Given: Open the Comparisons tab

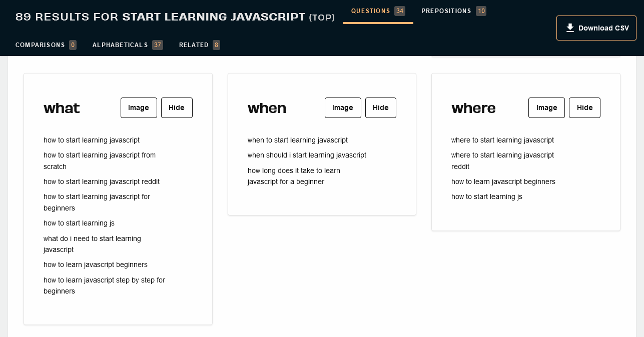Looking at the screenshot, I should point(46,45).
